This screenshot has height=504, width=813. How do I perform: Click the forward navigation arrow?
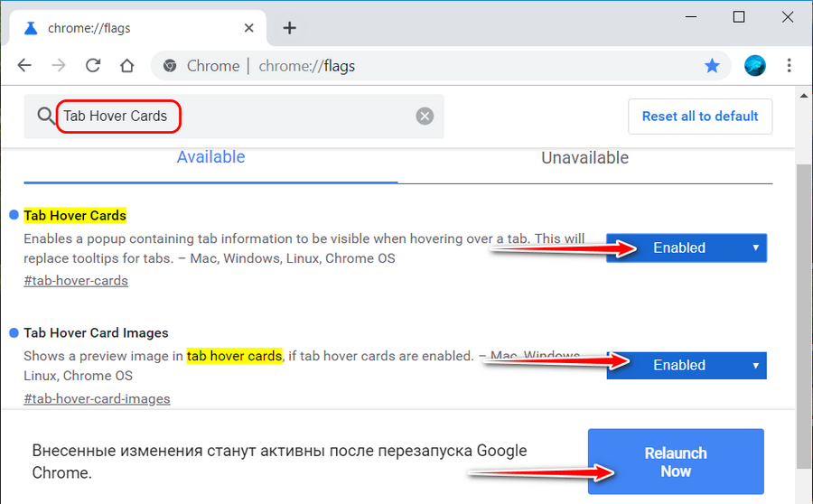pos(59,65)
